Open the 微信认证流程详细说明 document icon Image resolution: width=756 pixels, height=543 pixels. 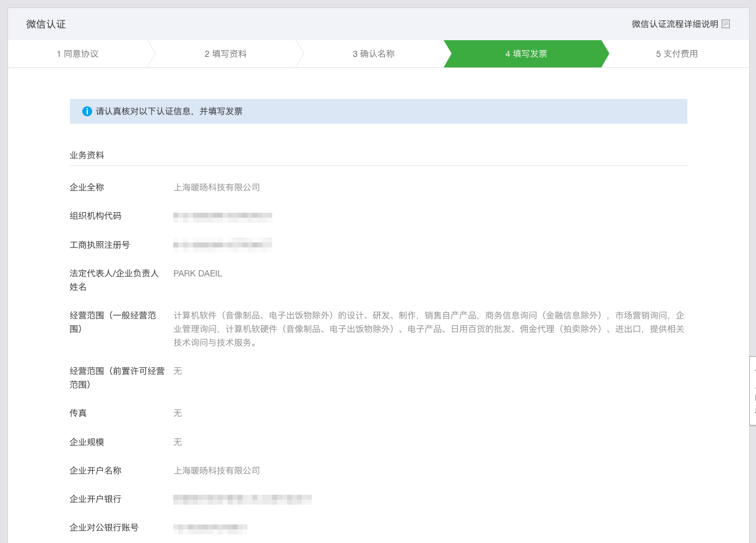(x=726, y=23)
